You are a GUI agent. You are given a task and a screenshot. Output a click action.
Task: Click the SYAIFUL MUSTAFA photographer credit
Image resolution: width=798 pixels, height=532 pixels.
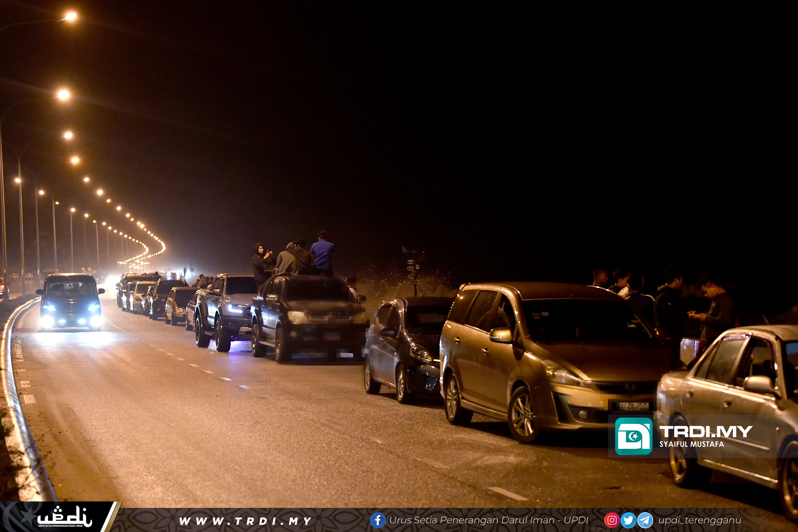692,444
